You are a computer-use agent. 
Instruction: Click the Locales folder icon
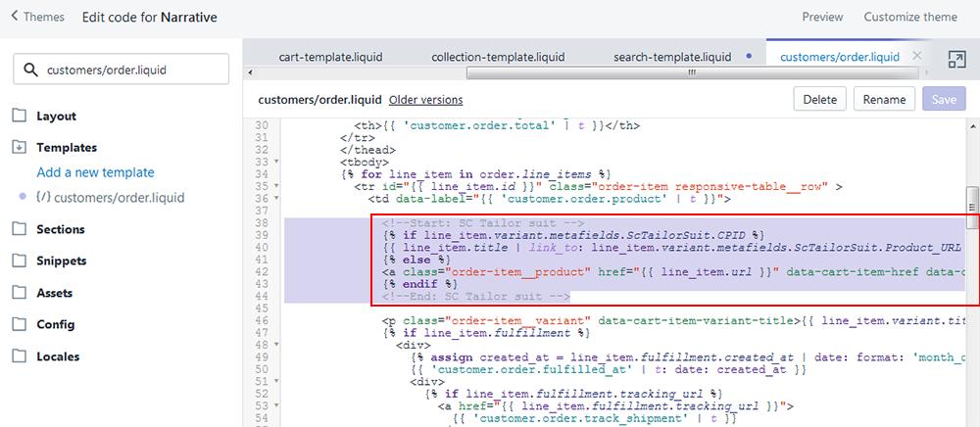point(20,356)
